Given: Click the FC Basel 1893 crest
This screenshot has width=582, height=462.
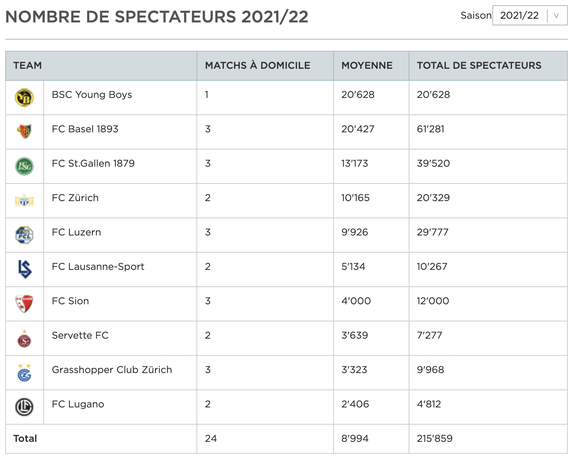Looking at the screenshot, I should [24, 131].
